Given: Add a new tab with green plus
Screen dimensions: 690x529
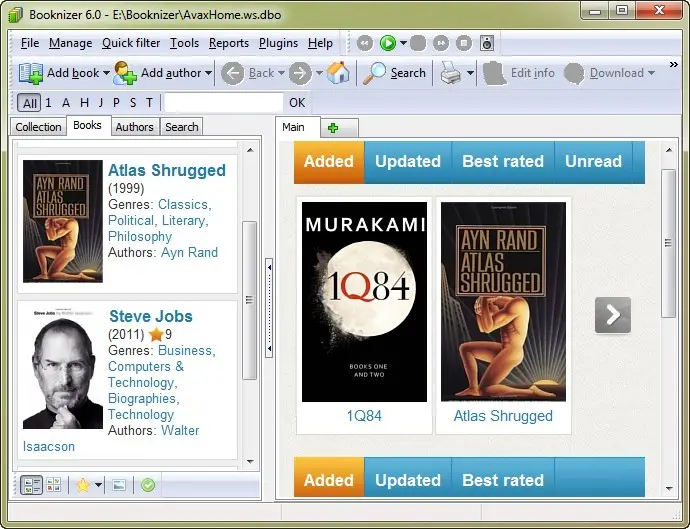Looking at the screenshot, I should point(333,128).
